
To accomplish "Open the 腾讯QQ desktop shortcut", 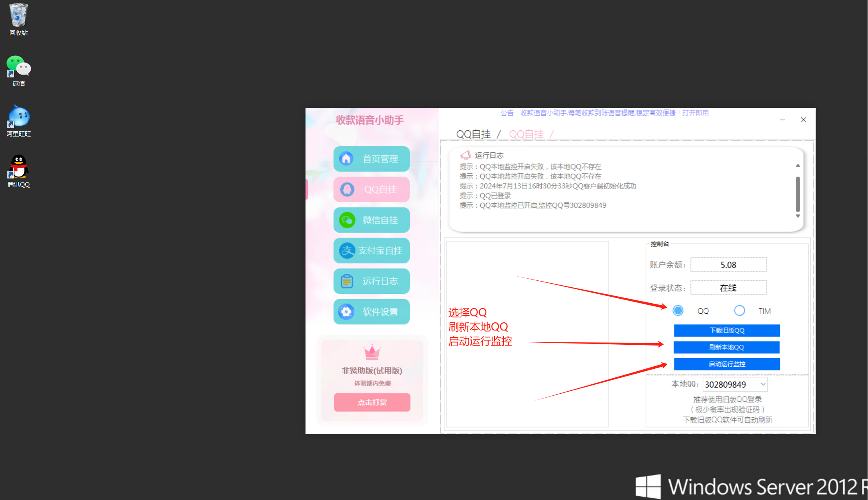I will 18,172.
